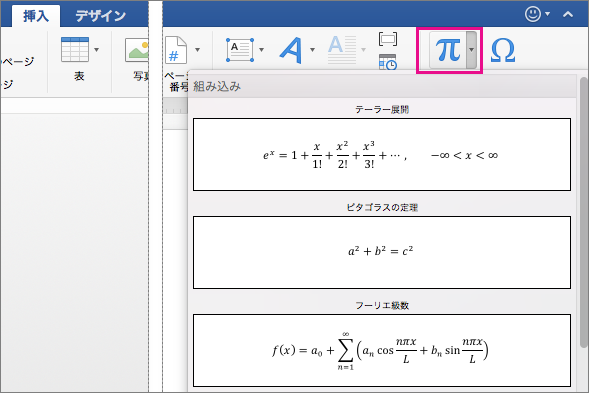Click the smiley feedback icon
The image size is (589, 393).
pyautogui.click(x=533, y=14)
